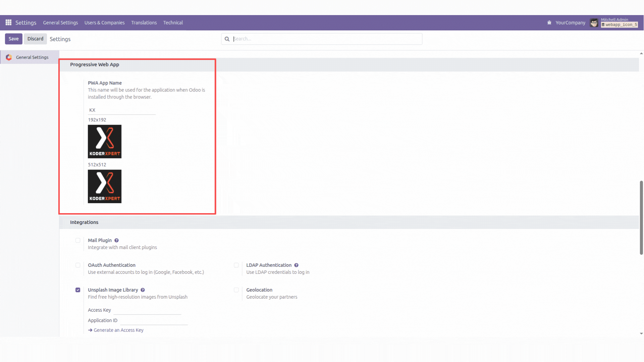Open the General Settings menu
The image size is (644, 362).
click(60, 22)
